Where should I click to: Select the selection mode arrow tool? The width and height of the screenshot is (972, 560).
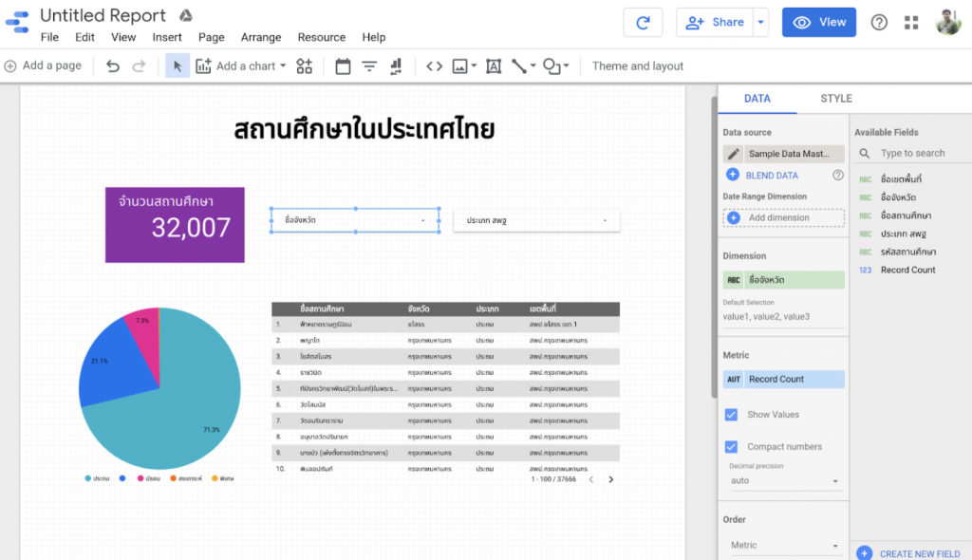point(178,65)
